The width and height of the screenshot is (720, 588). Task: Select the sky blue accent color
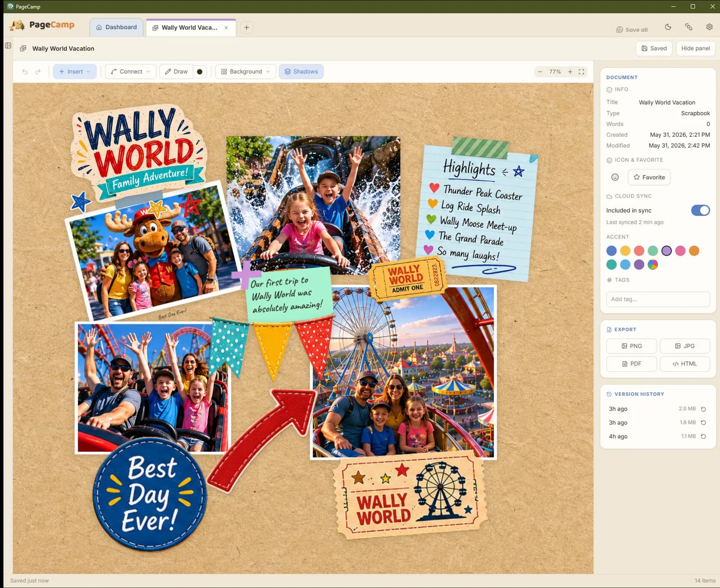(x=625, y=265)
